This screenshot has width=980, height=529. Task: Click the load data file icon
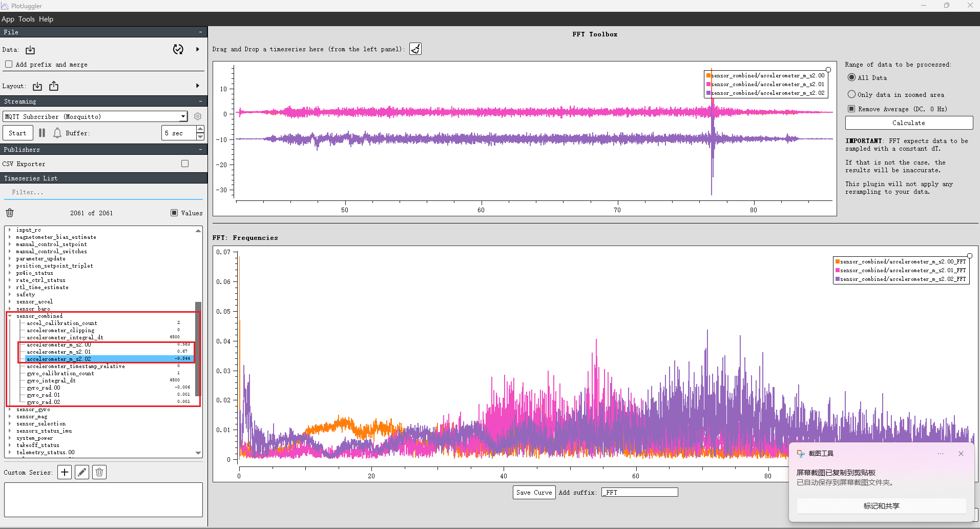[x=30, y=50]
